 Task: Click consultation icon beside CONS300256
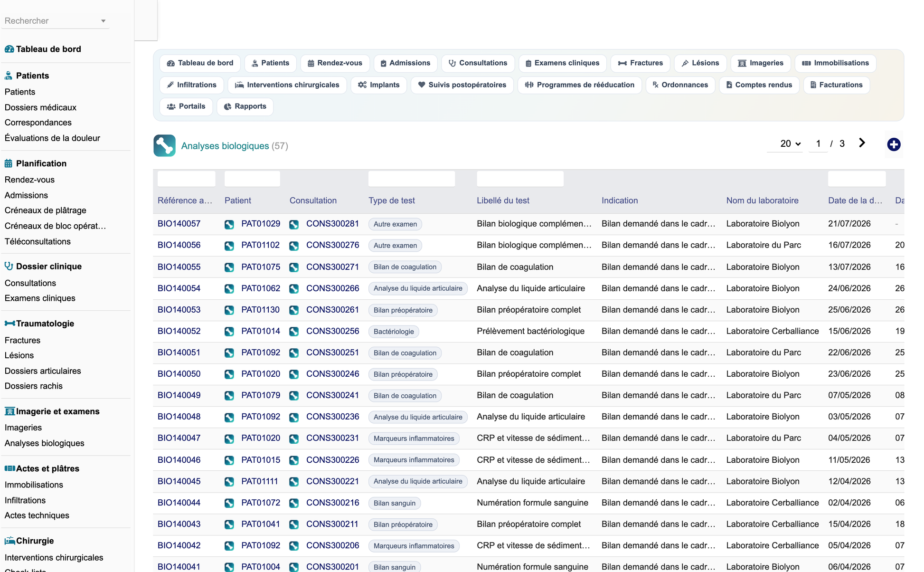pyautogui.click(x=294, y=331)
